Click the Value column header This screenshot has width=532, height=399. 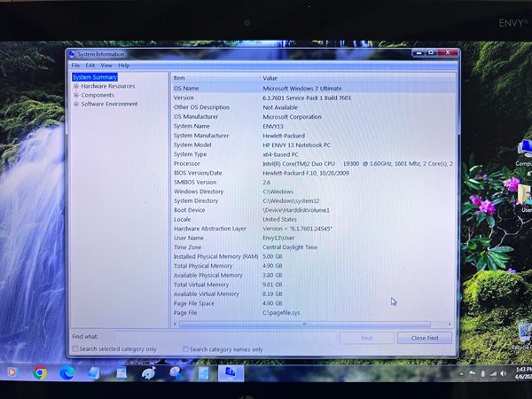pyautogui.click(x=358, y=78)
